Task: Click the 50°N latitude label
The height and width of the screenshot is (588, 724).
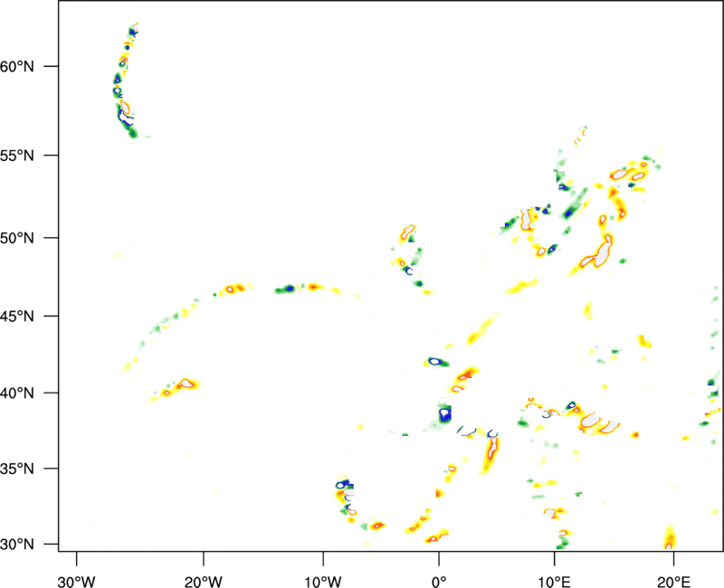Action: coord(17,238)
